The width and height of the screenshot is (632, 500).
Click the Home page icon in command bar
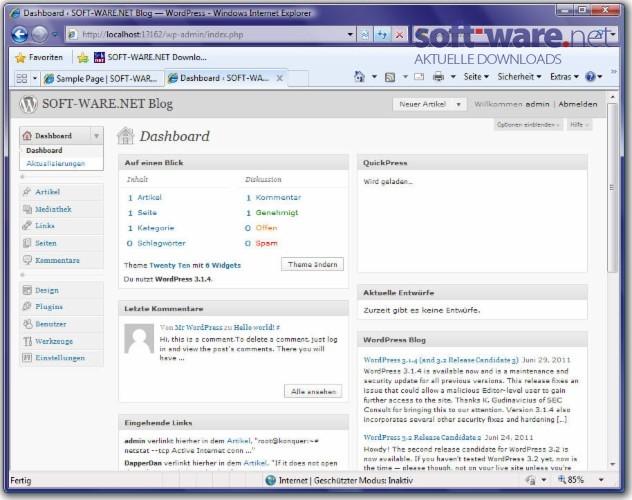tap(359, 77)
